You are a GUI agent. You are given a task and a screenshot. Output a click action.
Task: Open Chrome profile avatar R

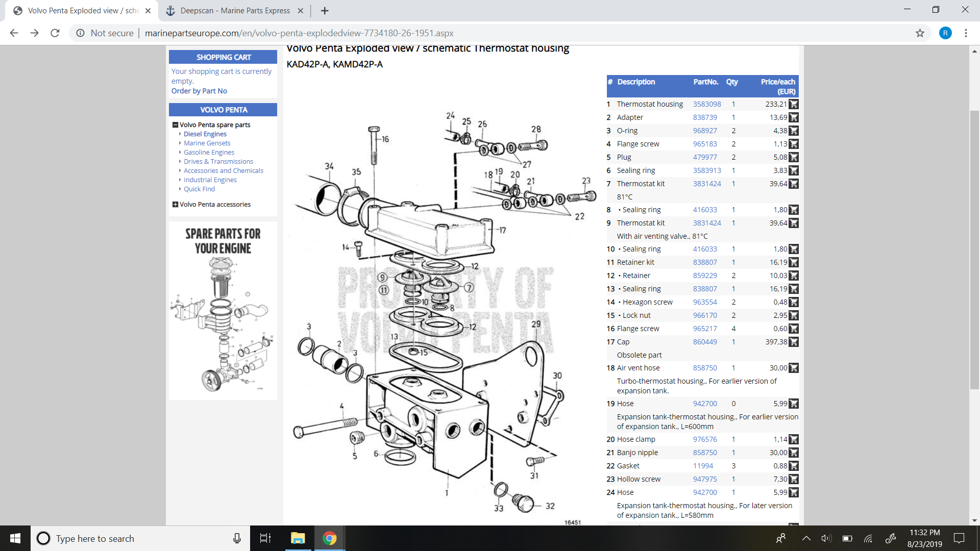click(x=945, y=33)
